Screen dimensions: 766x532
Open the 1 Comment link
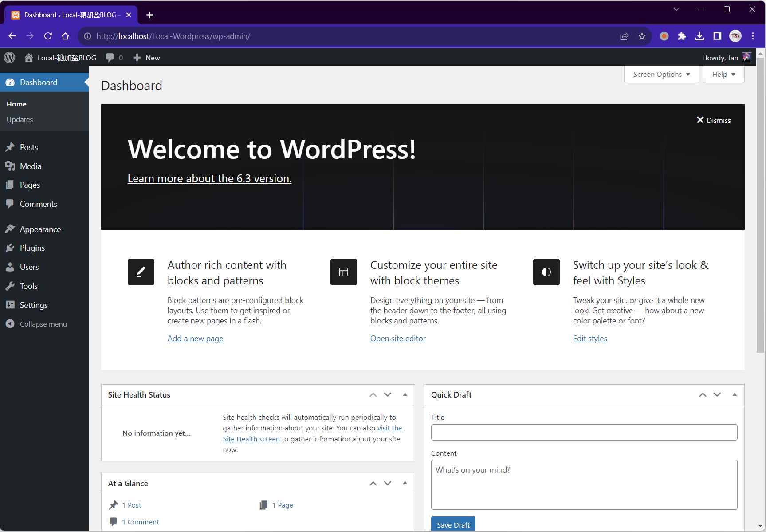(140, 522)
